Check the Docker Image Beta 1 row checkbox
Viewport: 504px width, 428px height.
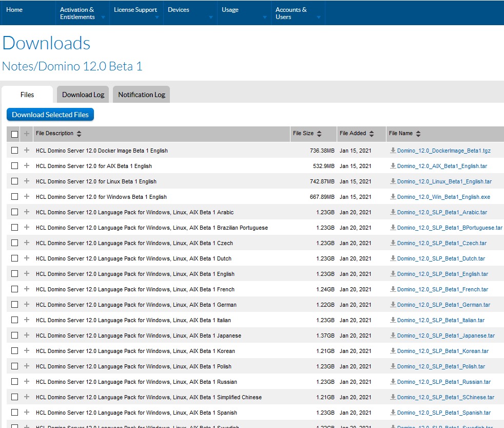point(14,151)
